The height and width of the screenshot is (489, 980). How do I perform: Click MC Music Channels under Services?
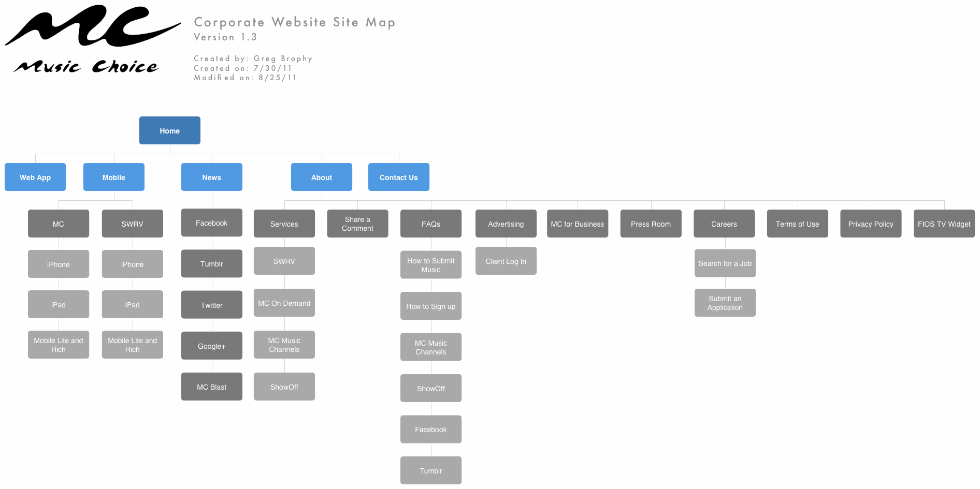pos(284,345)
